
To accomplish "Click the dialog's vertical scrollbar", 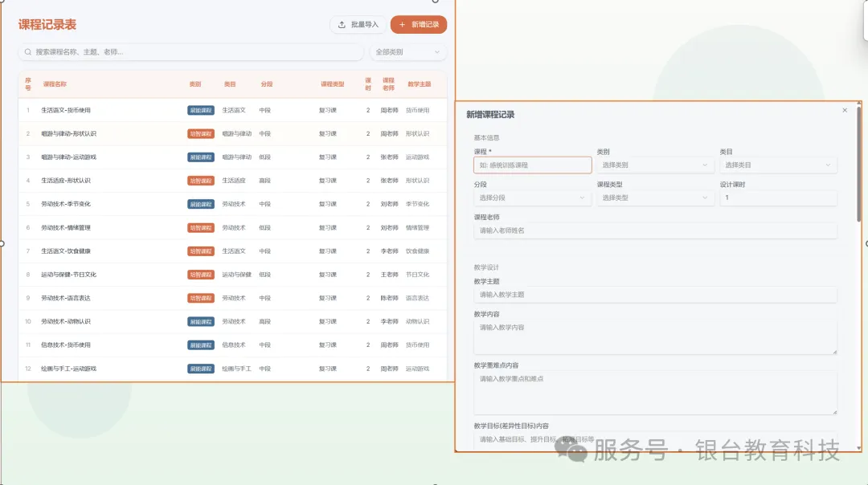I will coord(858,166).
